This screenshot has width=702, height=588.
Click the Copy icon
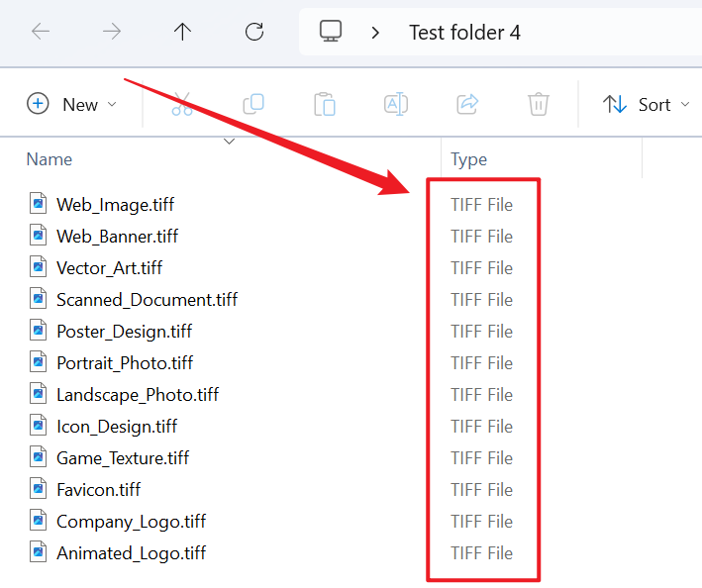tap(253, 104)
